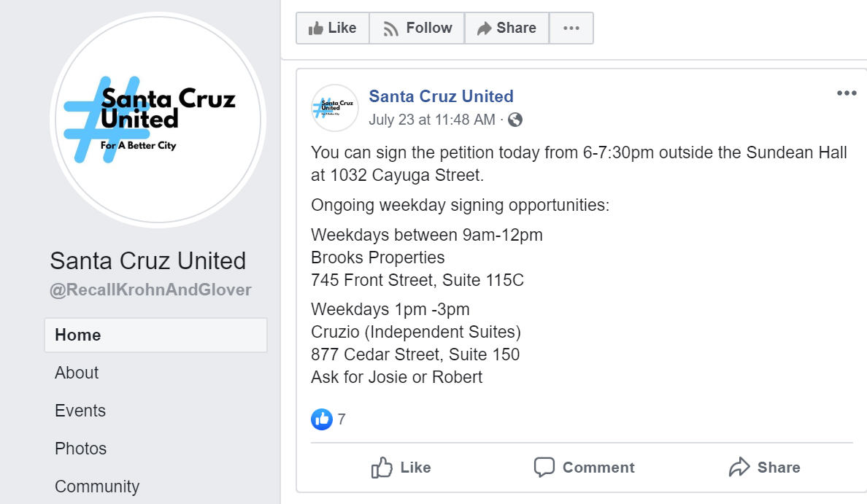Click the share arrow icon under the post
The width and height of the screenshot is (867, 504).
pos(739,468)
